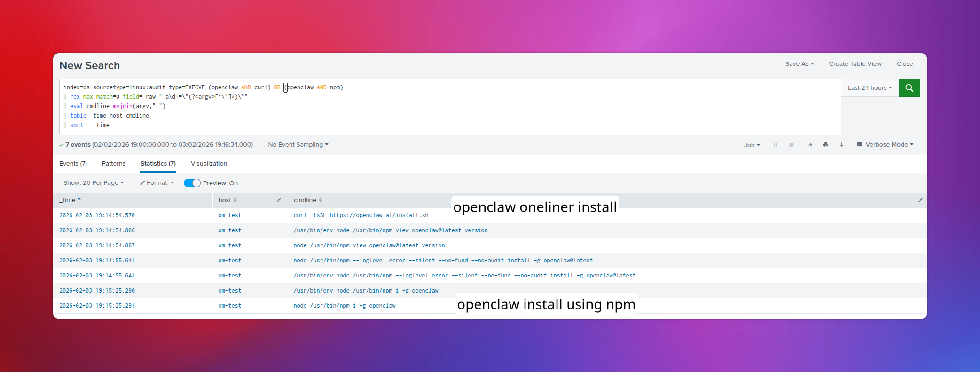
Task: Click timestamp 2026-02-03 19:14:54.570
Action: point(97,215)
